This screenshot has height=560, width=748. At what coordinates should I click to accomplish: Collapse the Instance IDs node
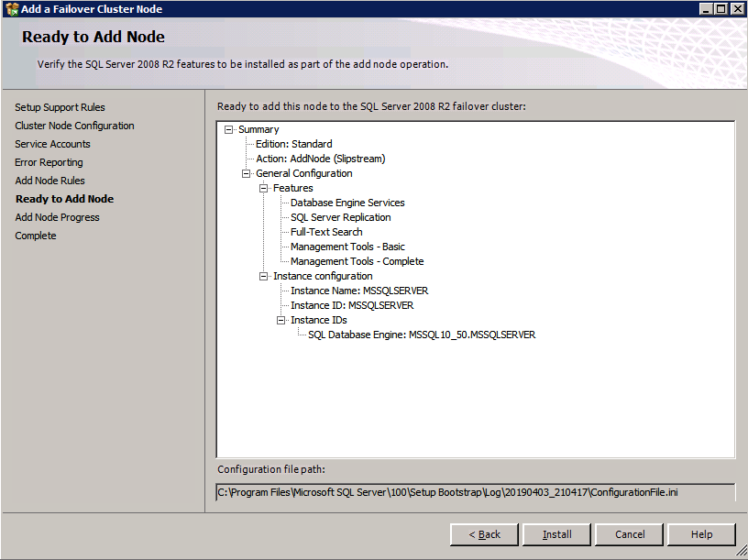[281, 320]
